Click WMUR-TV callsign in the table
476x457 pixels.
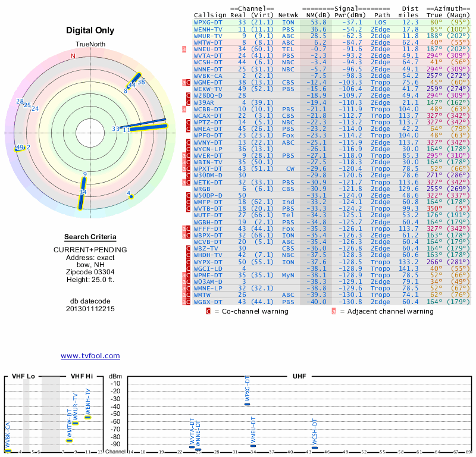click(208, 36)
